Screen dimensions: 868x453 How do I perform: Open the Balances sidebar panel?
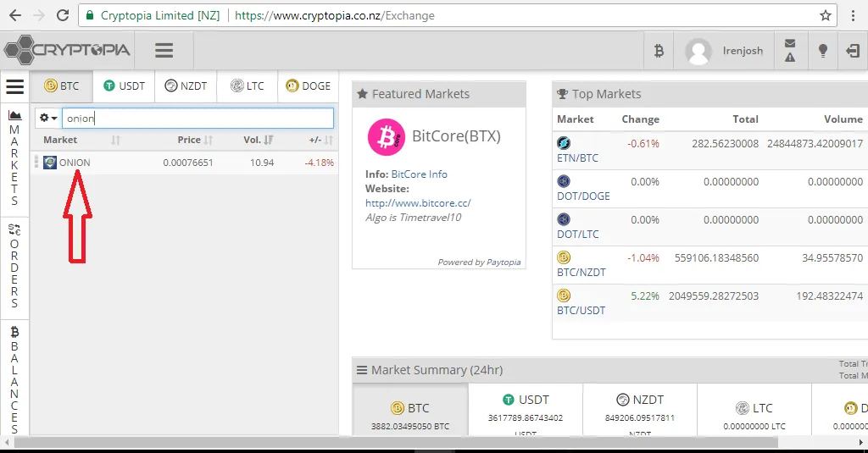pos(14,380)
